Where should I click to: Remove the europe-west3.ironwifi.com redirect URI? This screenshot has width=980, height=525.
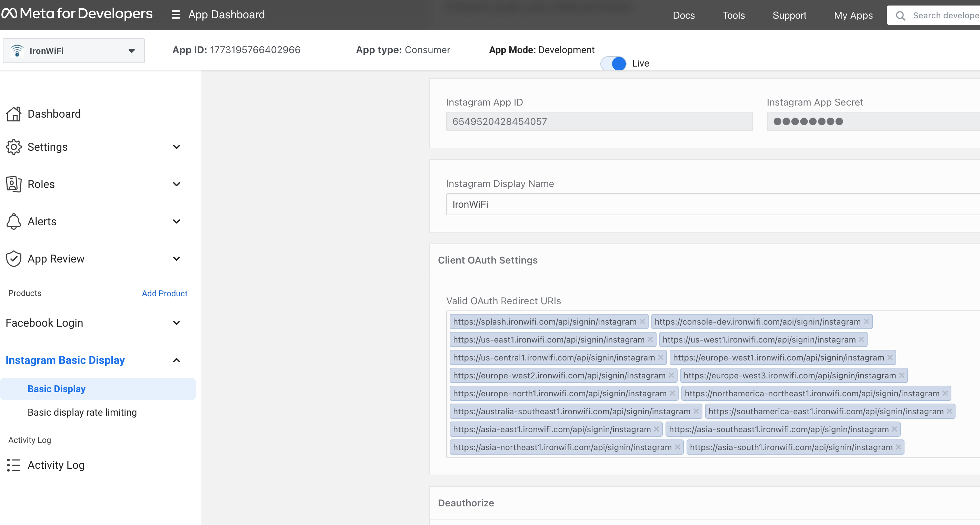(x=902, y=375)
